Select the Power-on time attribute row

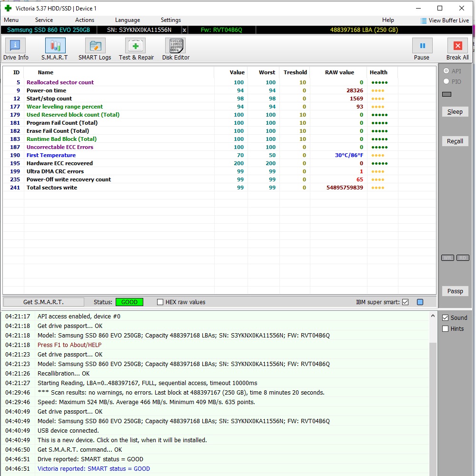(x=219, y=90)
